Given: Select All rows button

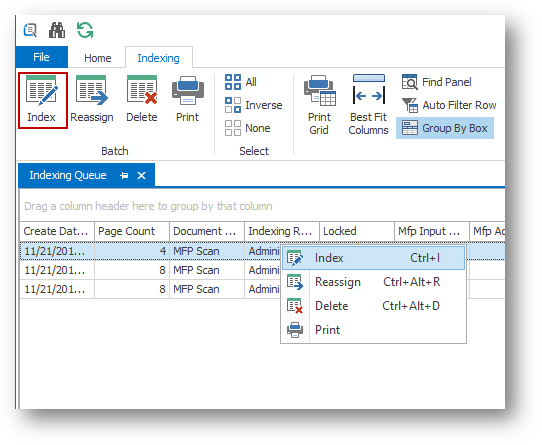Looking at the screenshot, I should (x=241, y=82).
